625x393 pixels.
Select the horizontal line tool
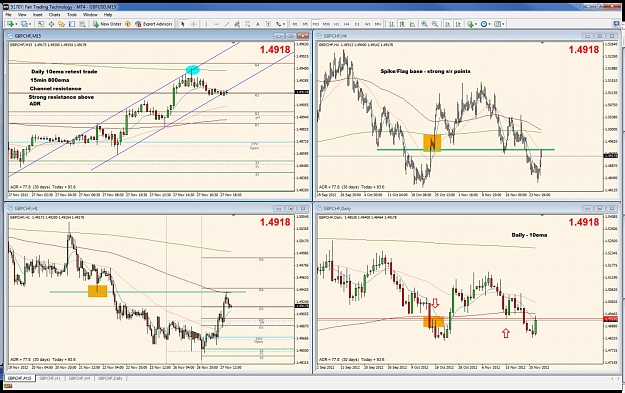216,24
